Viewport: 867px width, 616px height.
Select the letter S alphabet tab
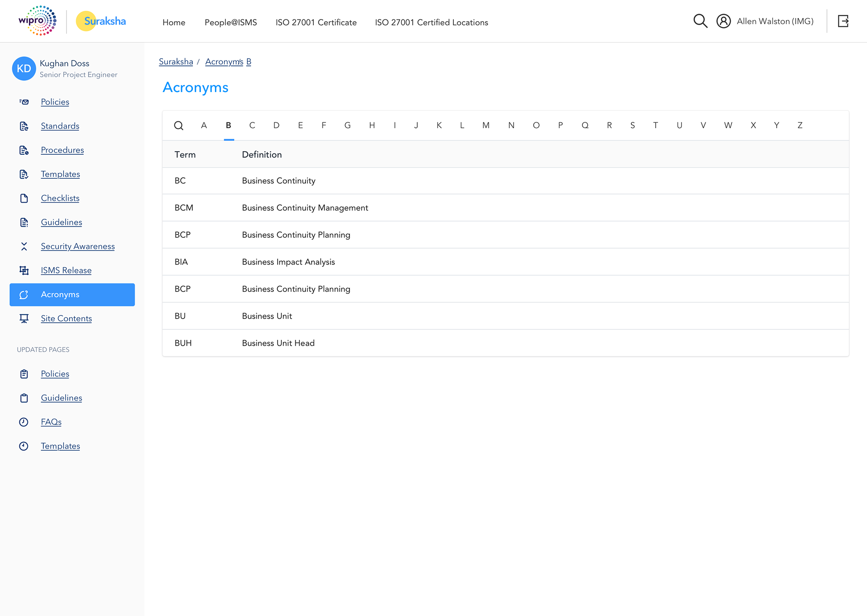click(632, 125)
